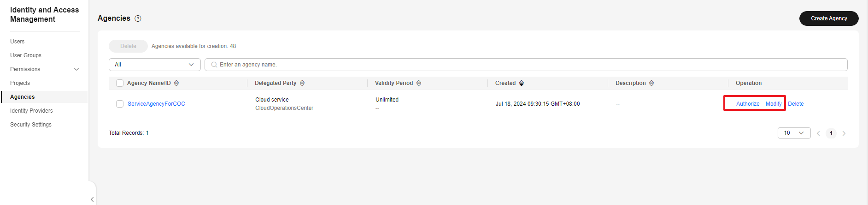The width and height of the screenshot is (868, 205).
Task: Sort by Description column icon
Action: pos(651,83)
